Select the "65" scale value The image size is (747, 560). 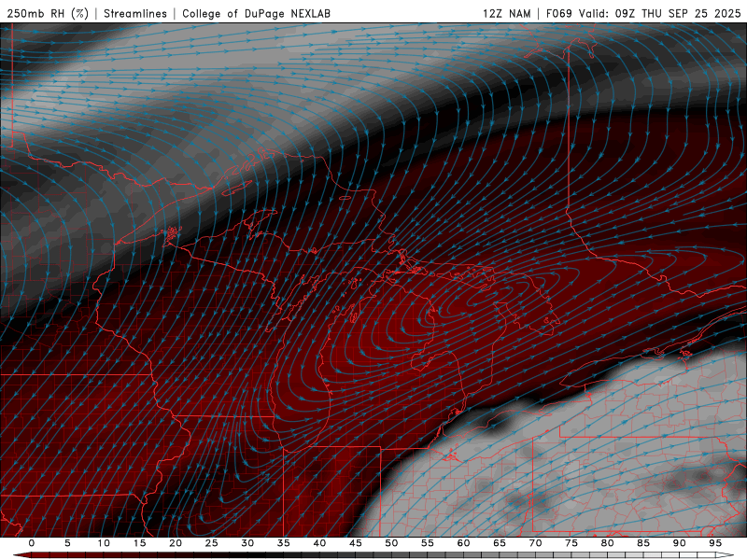click(500, 543)
